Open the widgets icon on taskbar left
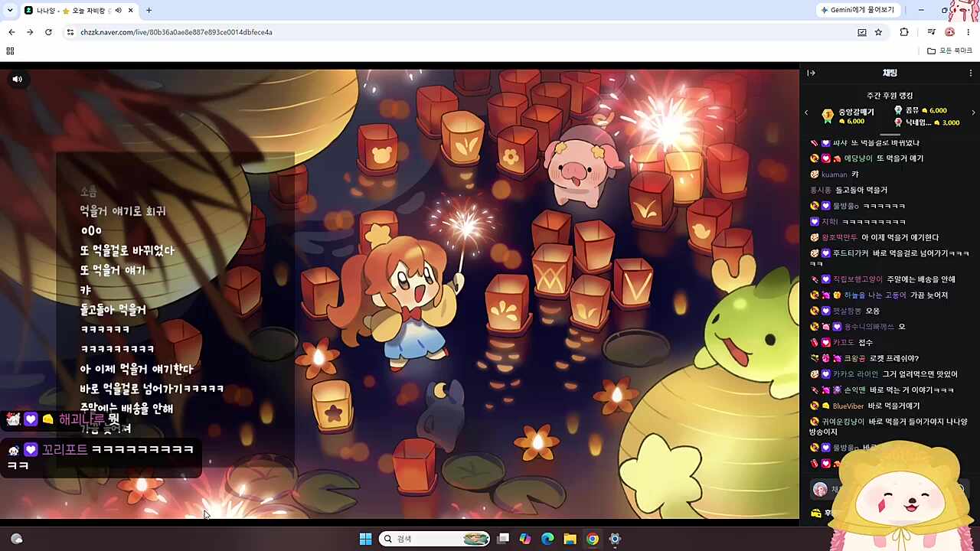 tap(17, 539)
